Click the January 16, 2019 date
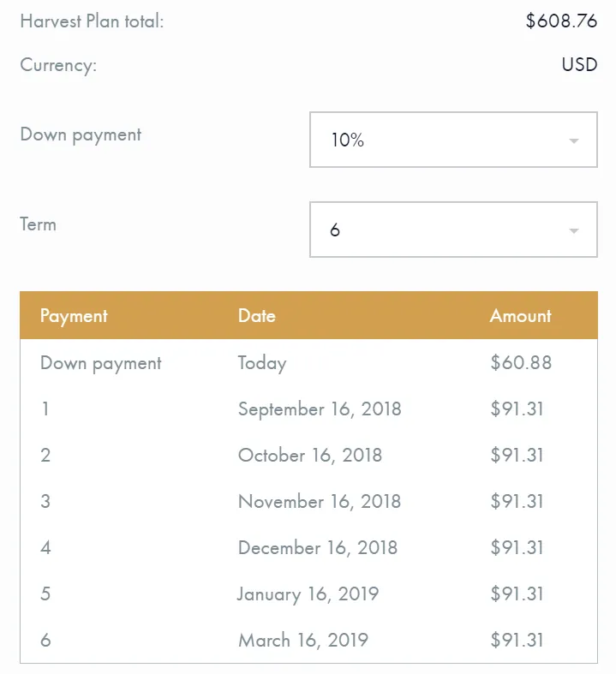 click(x=308, y=594)
